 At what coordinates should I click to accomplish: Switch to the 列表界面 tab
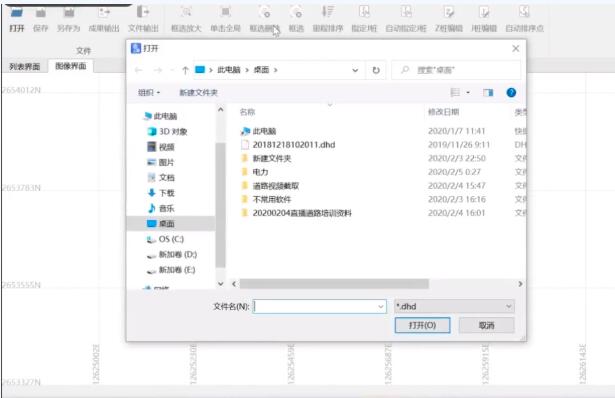click(x=24, y=66)
